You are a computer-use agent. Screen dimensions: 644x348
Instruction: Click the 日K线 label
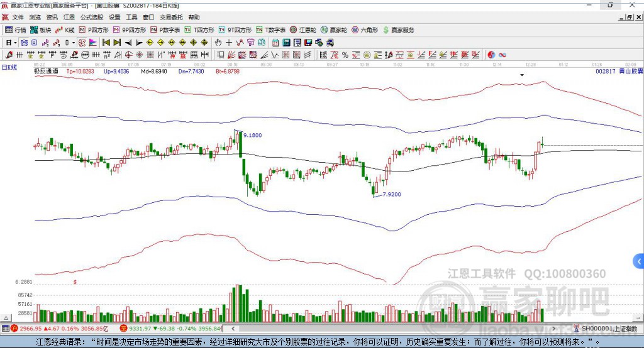[x=9, y=67]
